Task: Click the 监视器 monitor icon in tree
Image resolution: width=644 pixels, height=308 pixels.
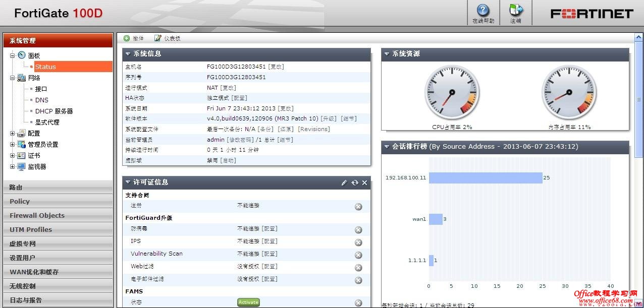Action: tap(22, 166)
